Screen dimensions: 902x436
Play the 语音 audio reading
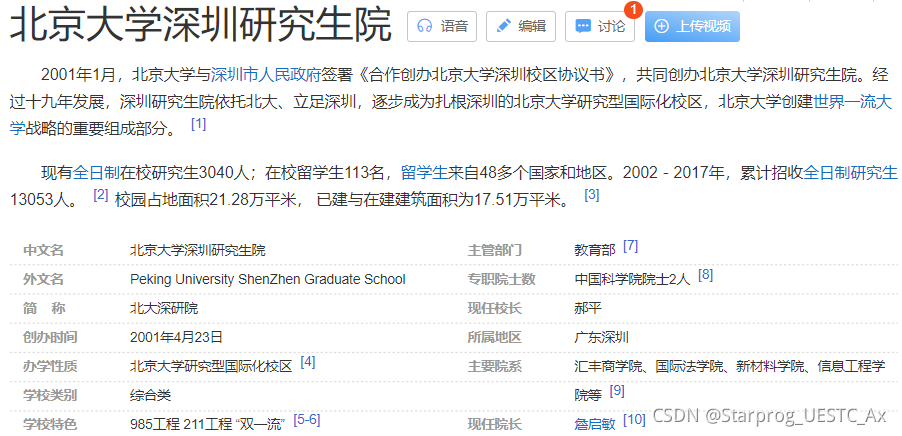coord(442,26)
